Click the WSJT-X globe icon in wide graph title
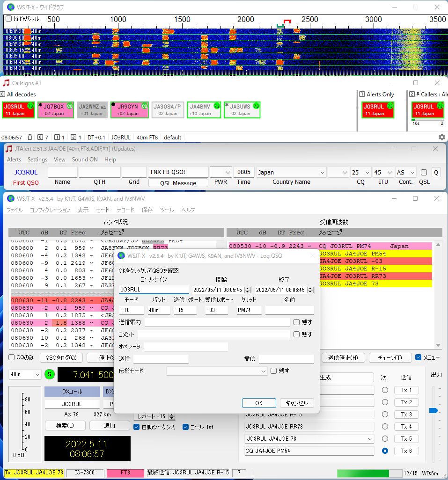 tap(11, 7)
